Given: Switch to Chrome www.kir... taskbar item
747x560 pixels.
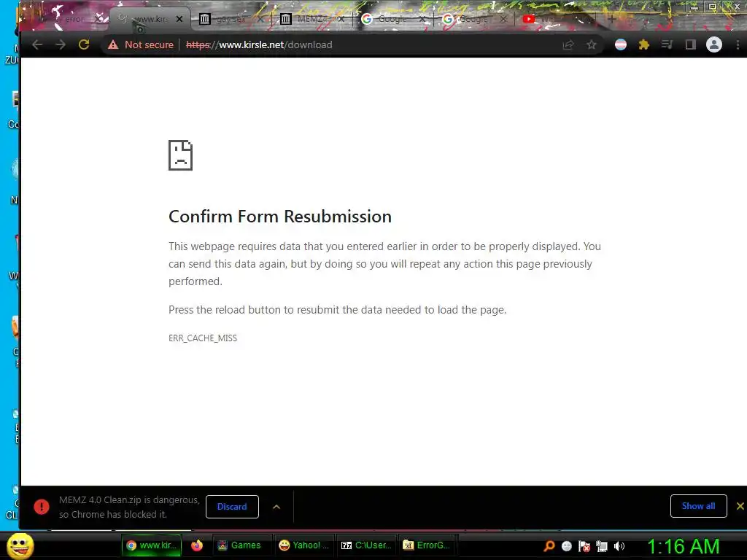Looking at the screenshot, I should (x=152, y=545).
